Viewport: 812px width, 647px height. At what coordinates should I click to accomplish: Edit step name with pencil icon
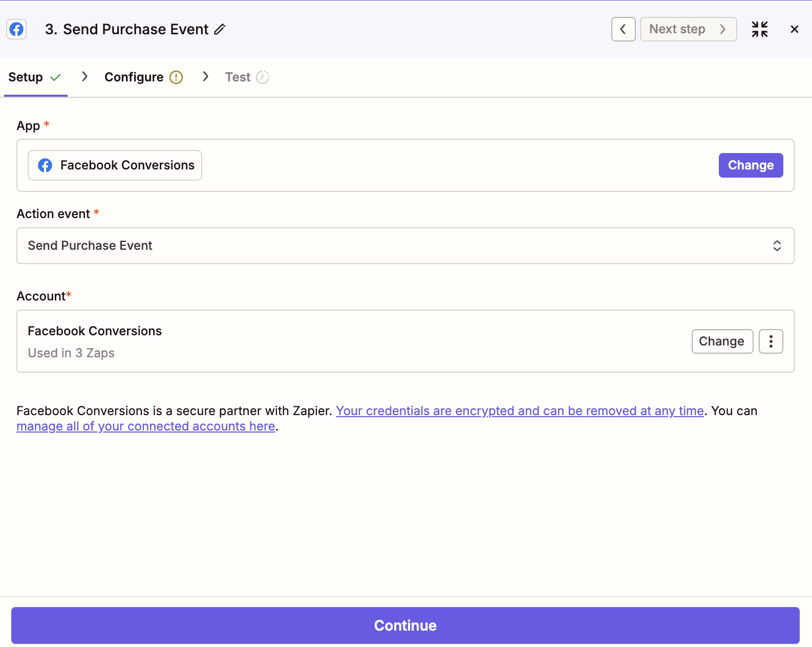[x=220, y=29]
